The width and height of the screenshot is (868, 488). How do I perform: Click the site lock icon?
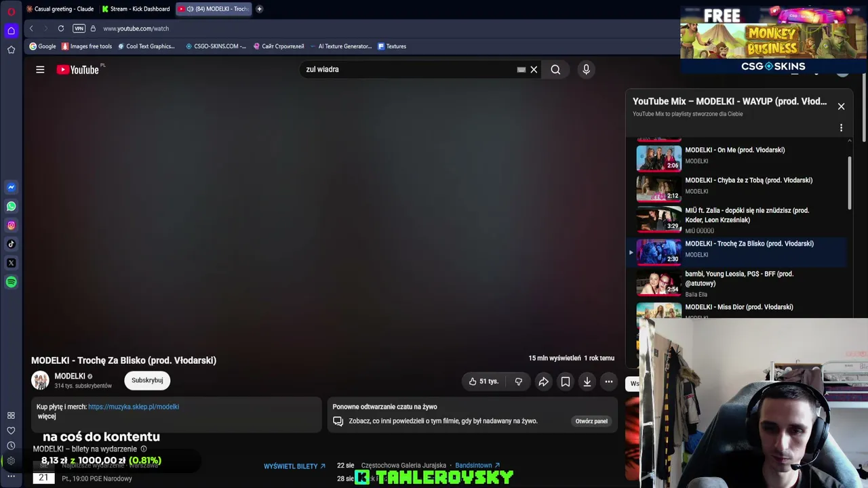pyautogui.click(x=93, y=28)
